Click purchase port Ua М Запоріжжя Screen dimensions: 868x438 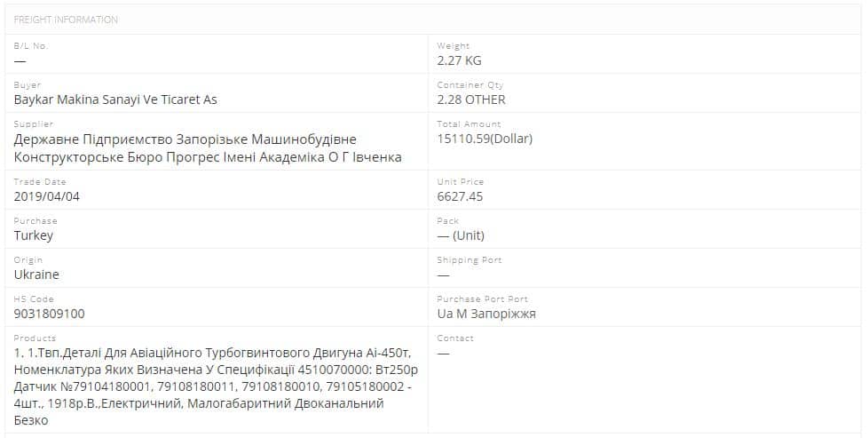pos(486,314)
